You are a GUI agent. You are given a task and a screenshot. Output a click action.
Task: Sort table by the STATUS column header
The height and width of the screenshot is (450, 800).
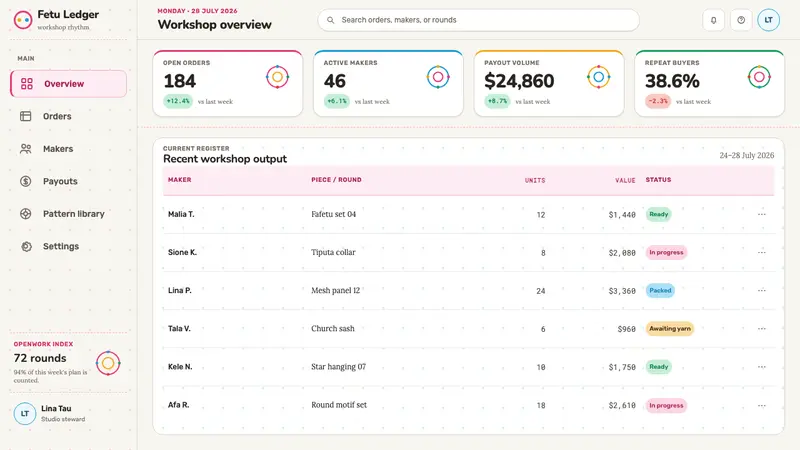pos(658,180)
